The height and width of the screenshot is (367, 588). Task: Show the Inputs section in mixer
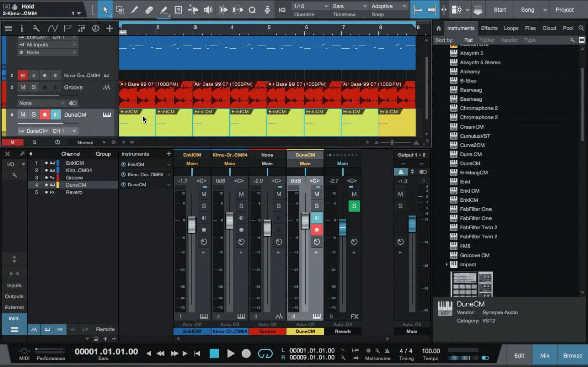pos(14,285)
